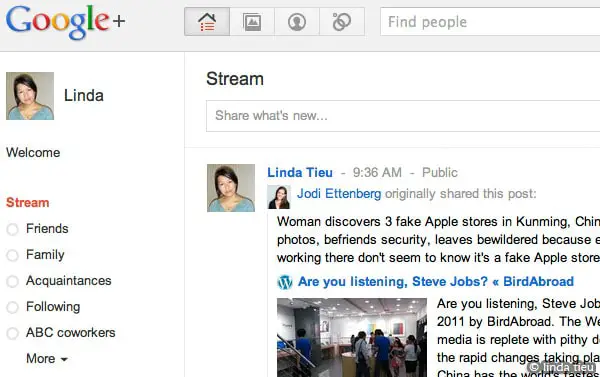600x377 pixels.
Task: Select the Friends circle radio
Action: [x=12, y=229]
